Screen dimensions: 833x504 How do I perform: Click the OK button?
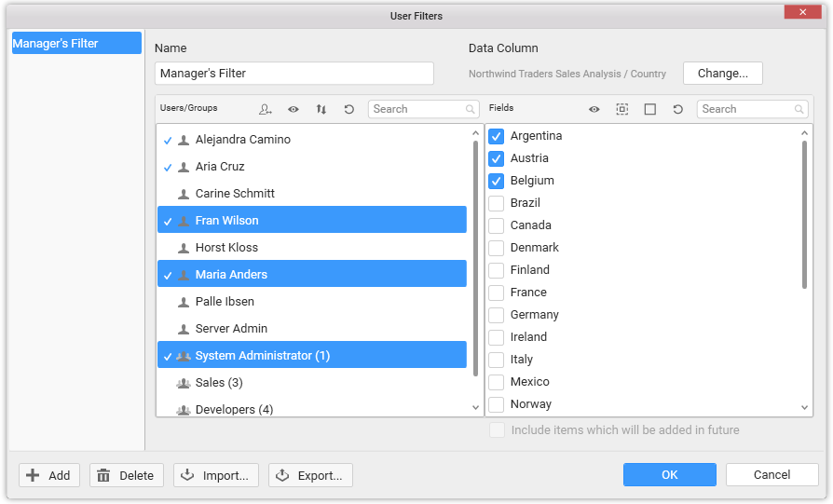pos(669,475)
